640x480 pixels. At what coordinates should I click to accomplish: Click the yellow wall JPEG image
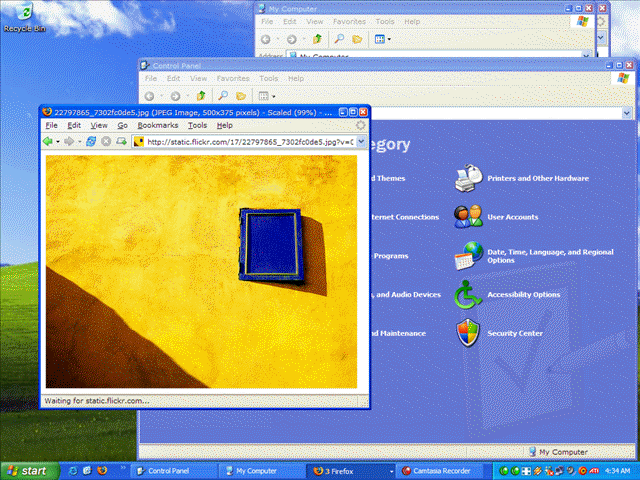[201, 271]
